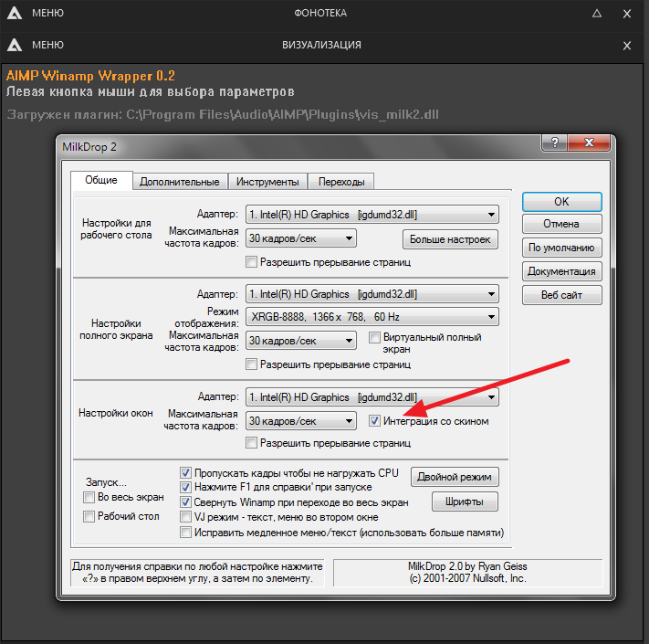The image size is (649, 644).
Task: Close the Фонотека panel
Action: pyautogui.click(x=627, y=14)
